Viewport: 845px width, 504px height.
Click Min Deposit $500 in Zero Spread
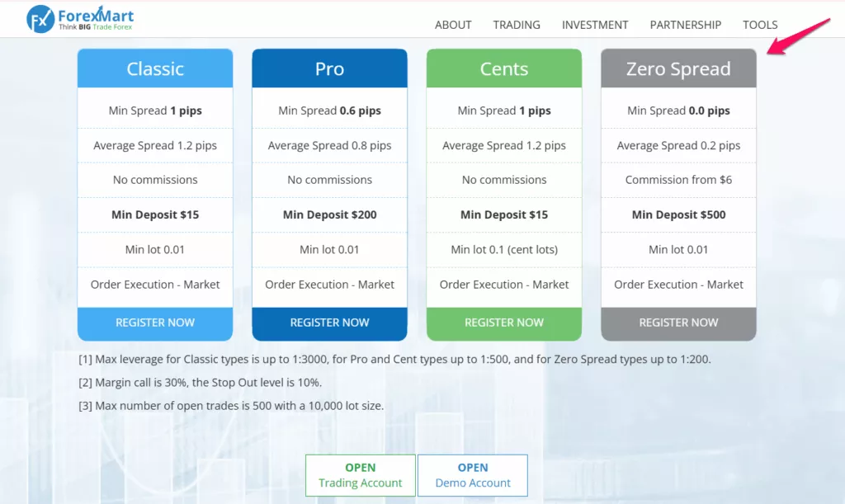coord(678,214)
